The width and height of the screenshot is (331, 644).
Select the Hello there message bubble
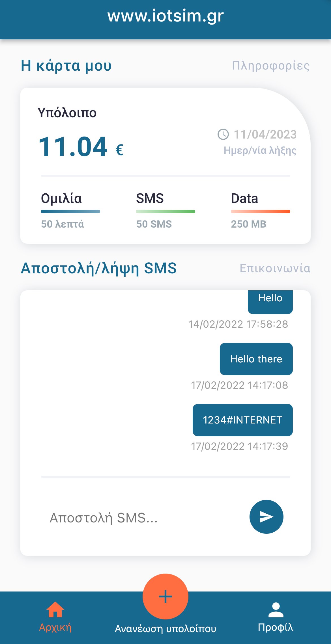256,359
